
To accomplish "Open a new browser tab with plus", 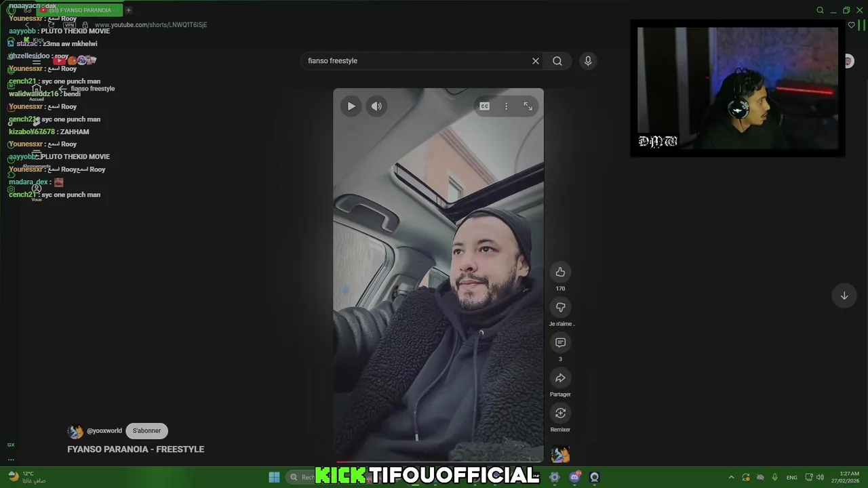I will (x=128, y=10).
